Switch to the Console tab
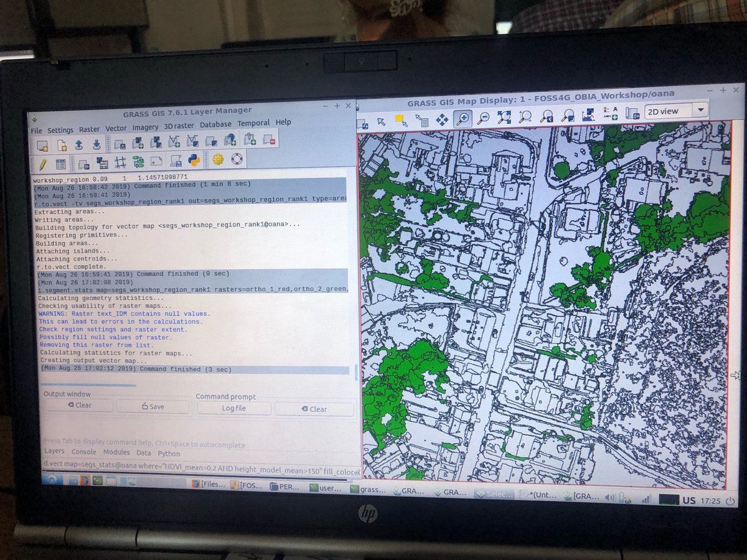Viewport: 747px width, 560px height. click(84, 452)
